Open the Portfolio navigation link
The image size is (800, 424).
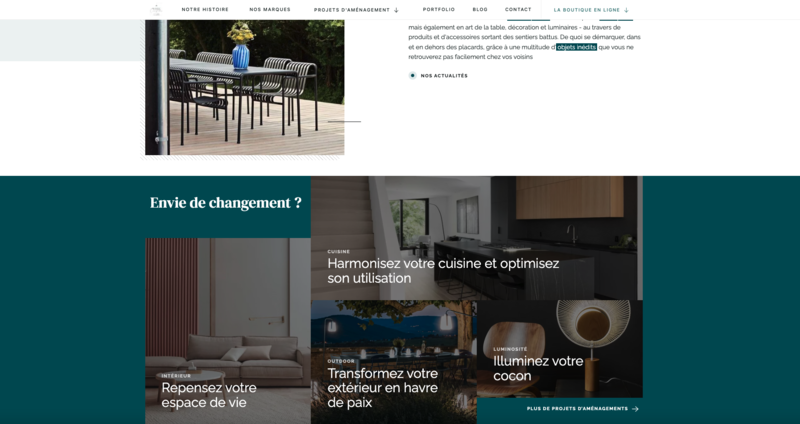pos(439,10)
